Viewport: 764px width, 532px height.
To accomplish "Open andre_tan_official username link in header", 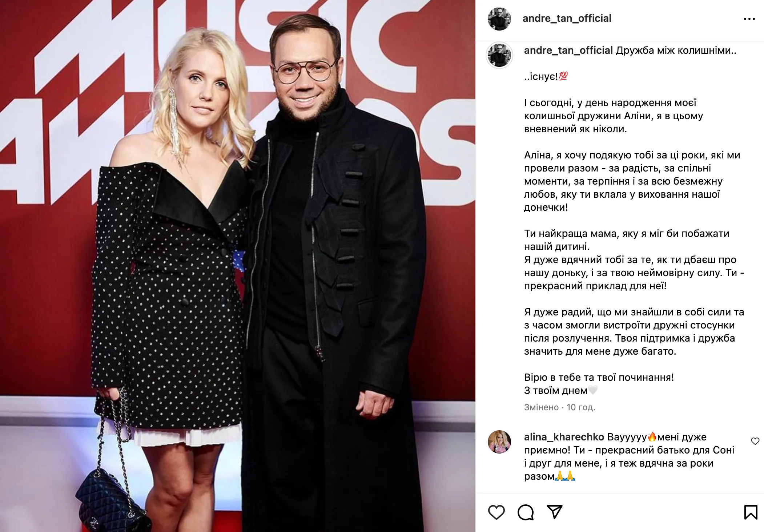I will [567, 19].
